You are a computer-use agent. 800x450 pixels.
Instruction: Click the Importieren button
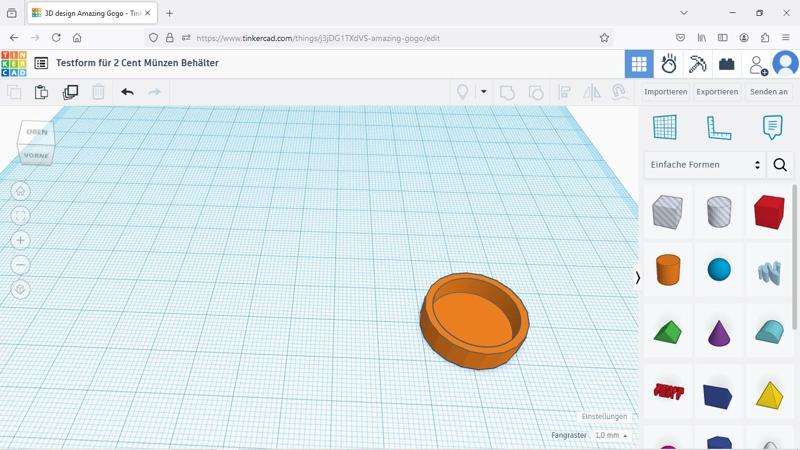coord(665,92)
